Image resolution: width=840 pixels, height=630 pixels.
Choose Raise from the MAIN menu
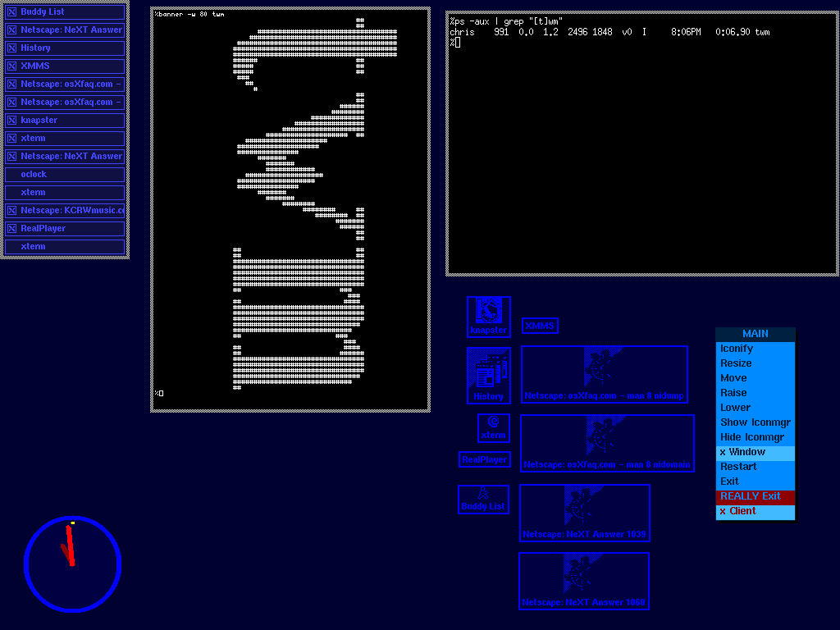[x=756, y=393]
